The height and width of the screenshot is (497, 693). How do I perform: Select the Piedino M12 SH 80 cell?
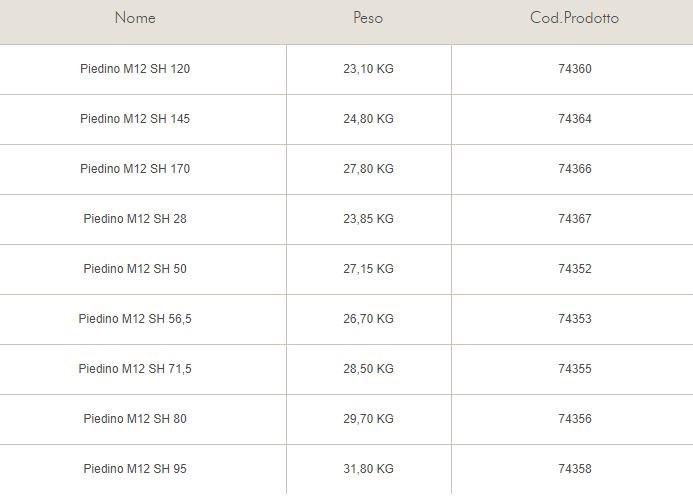click(135, 419)
